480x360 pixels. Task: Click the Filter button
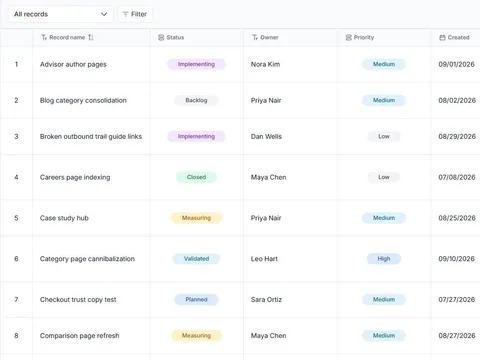[x=135, y=14]
